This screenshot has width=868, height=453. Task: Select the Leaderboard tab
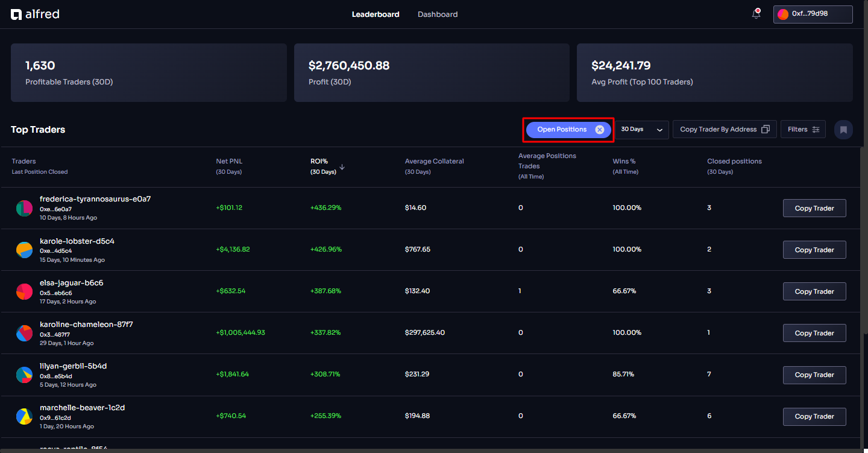(x=376, y=14)
